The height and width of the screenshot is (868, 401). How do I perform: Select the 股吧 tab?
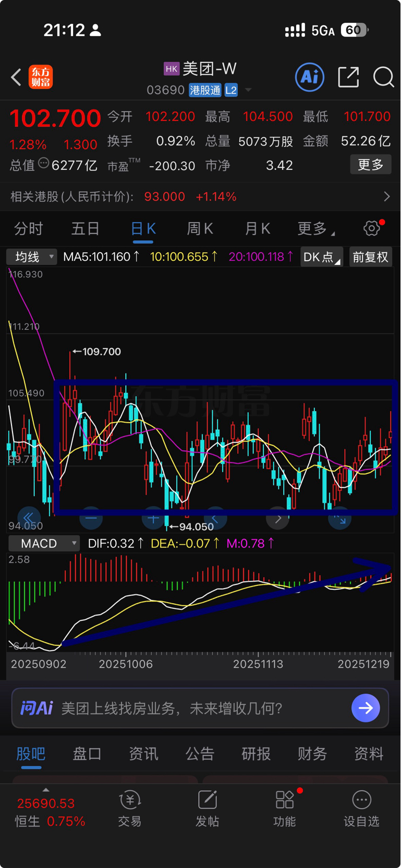(31, 754)
